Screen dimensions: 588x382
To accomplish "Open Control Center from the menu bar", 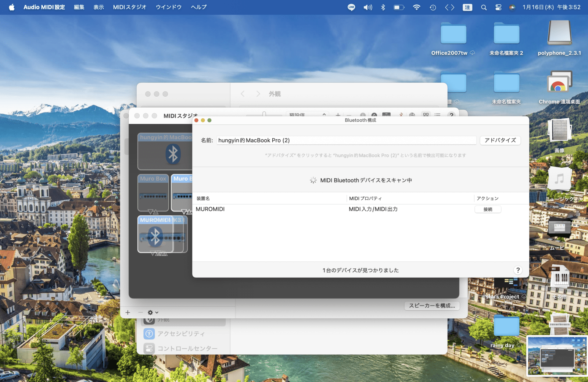I will point(498,7).
